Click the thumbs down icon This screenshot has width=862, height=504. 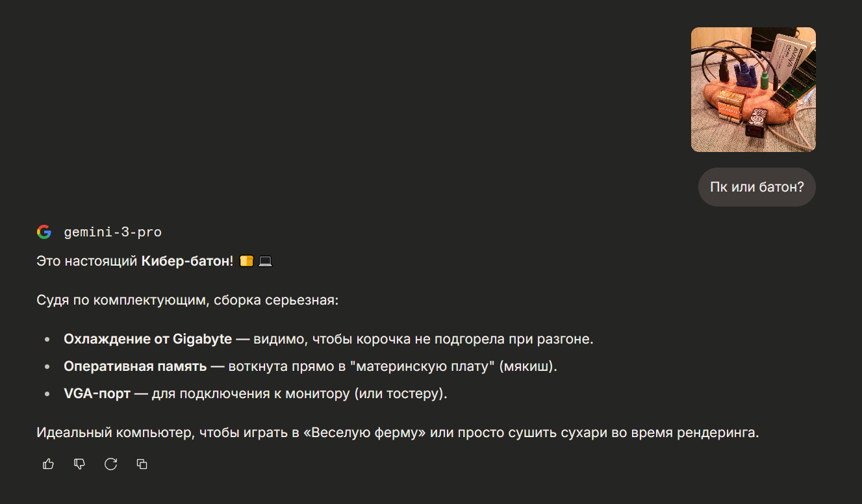pos(79,464)
